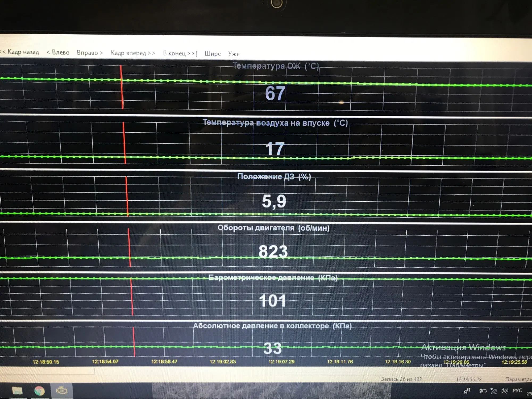Open Google Chrome from the taskbar
The image size is (532, 399).
tap(39, 390)
